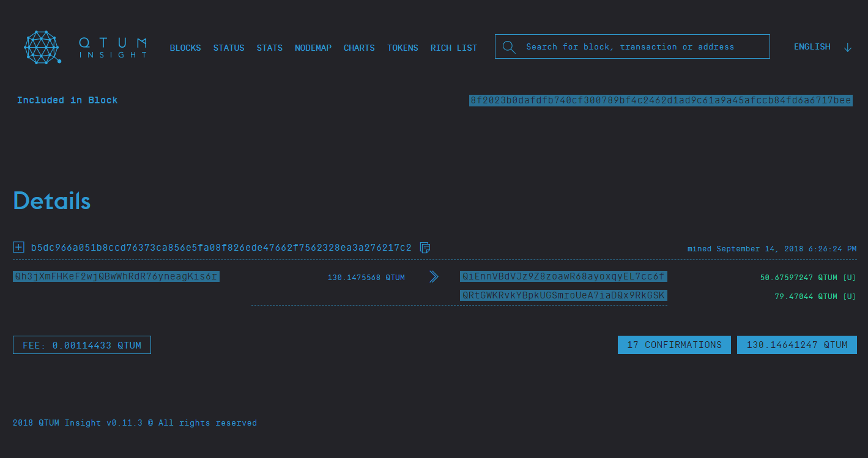The image size is (868, 458).
Task: Click the QTUM Insight logo
Action: pos(86,47)
